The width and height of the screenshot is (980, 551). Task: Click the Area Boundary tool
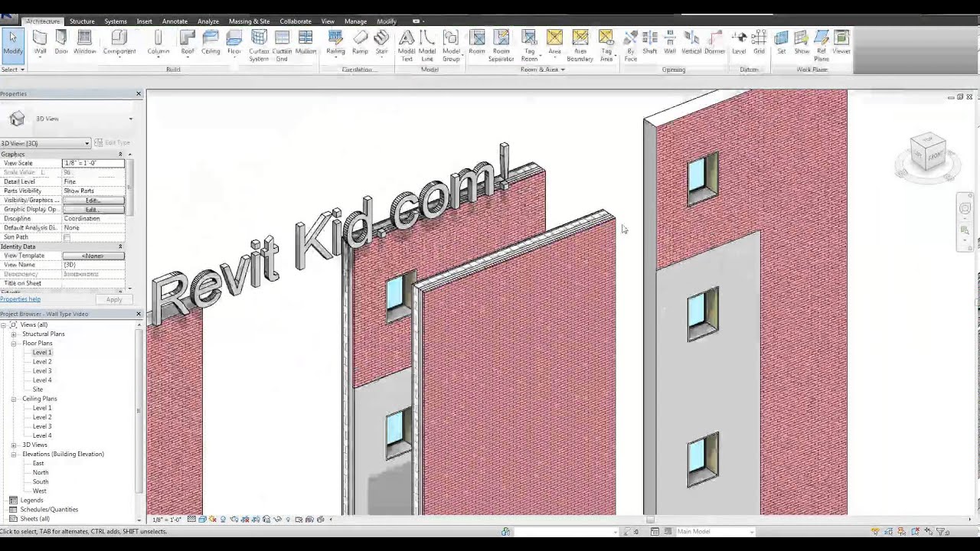coord(580,46)
